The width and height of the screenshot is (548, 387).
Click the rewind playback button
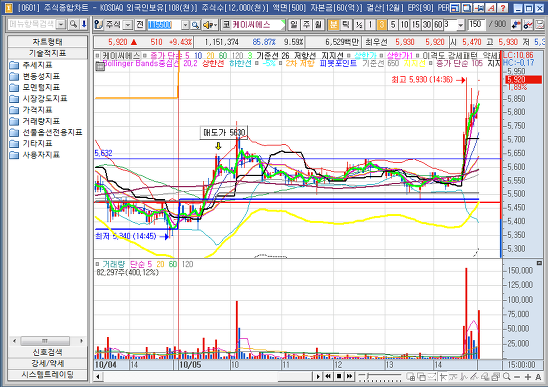pos(328,377)
